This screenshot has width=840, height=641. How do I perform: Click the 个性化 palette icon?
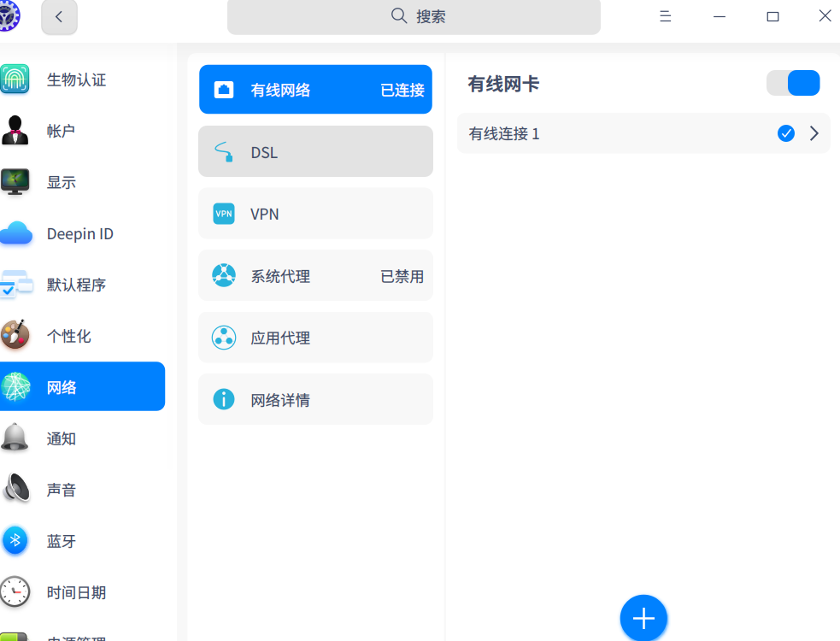[15, 335]
